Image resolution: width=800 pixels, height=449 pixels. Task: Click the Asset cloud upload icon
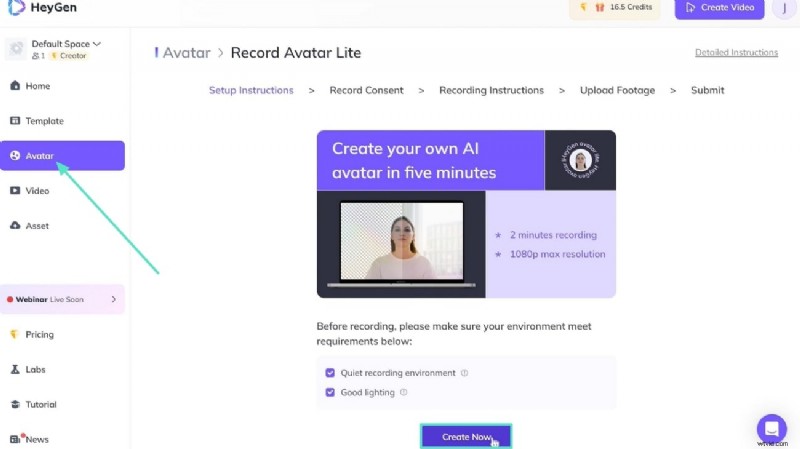15,225
